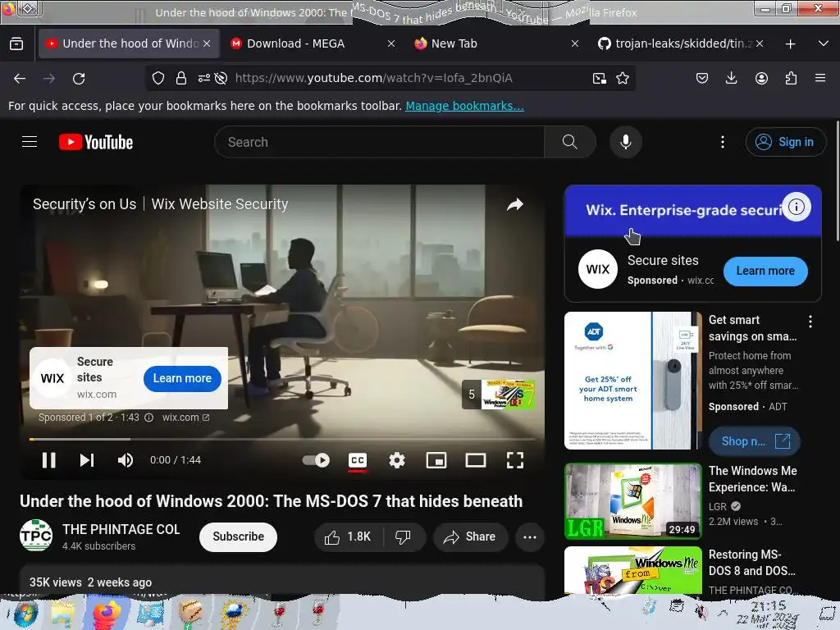Close the New Tab tab

[575, 44]
